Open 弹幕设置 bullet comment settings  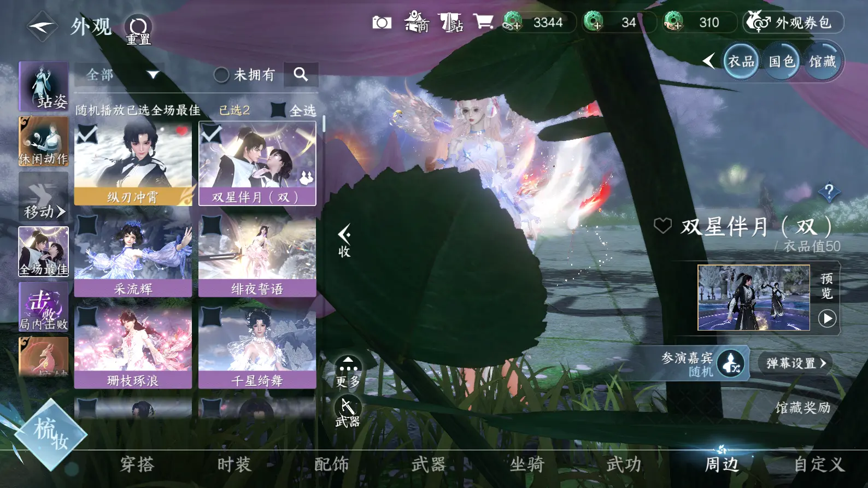pos(795,363)
